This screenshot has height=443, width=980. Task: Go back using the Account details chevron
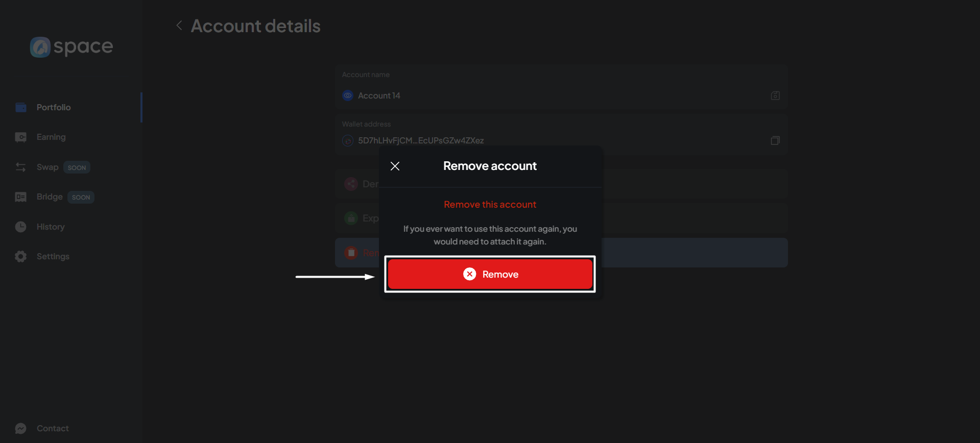coord(179,26)
